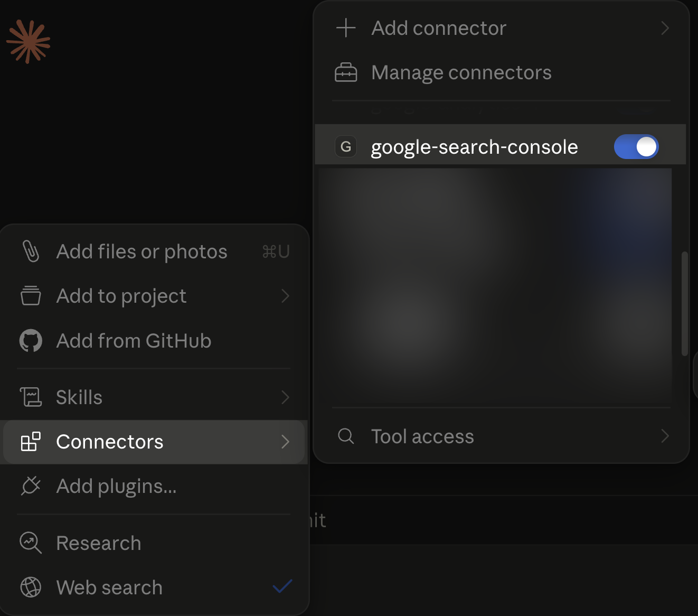Image resolution: width=698 pixels, height=616 pixels.
Task: Click the plus icon for Add connector
Action: click(346, 27)
